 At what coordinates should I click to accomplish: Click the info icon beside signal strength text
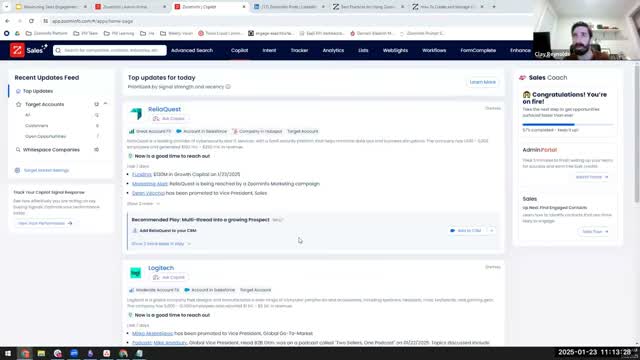[x=228, y=87]
